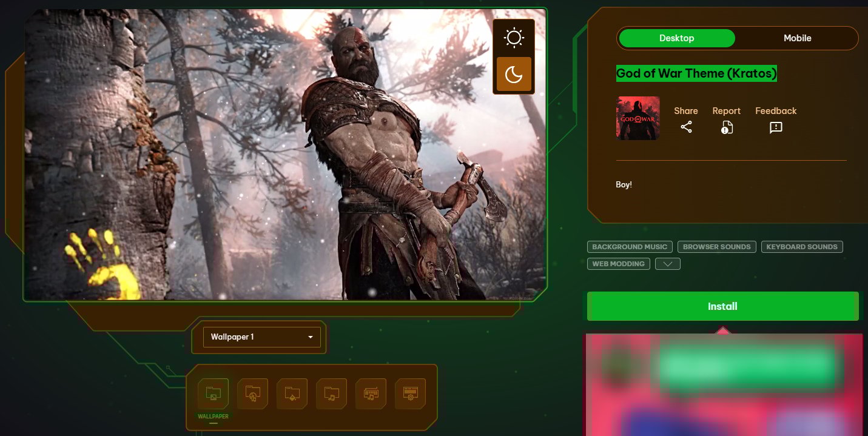Click the Report document icon

point(727,127)
